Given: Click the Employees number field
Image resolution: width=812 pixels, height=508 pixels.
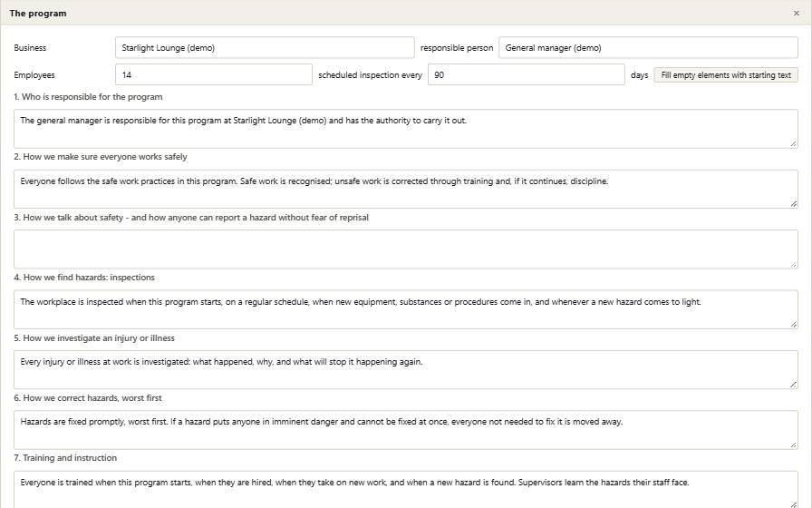Looking at the screenshot, I should [213, 74].
